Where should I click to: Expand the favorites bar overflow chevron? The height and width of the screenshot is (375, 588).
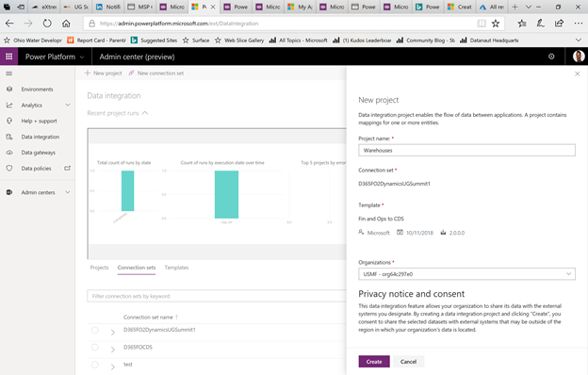(579, 41)
